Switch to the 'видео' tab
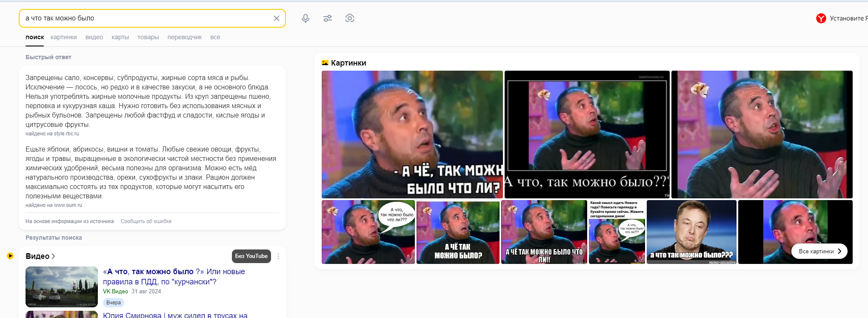The height and width of the screenshot is (318, 868). [94, 37]
